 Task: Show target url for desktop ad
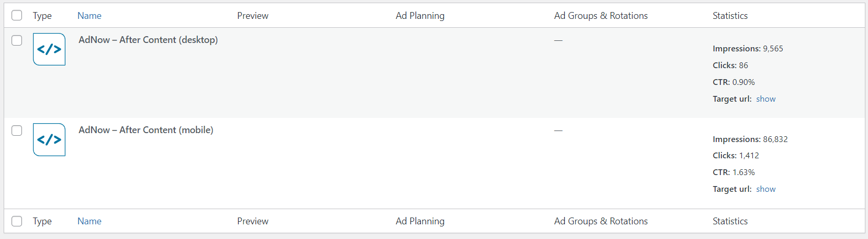tap(766, 99)
